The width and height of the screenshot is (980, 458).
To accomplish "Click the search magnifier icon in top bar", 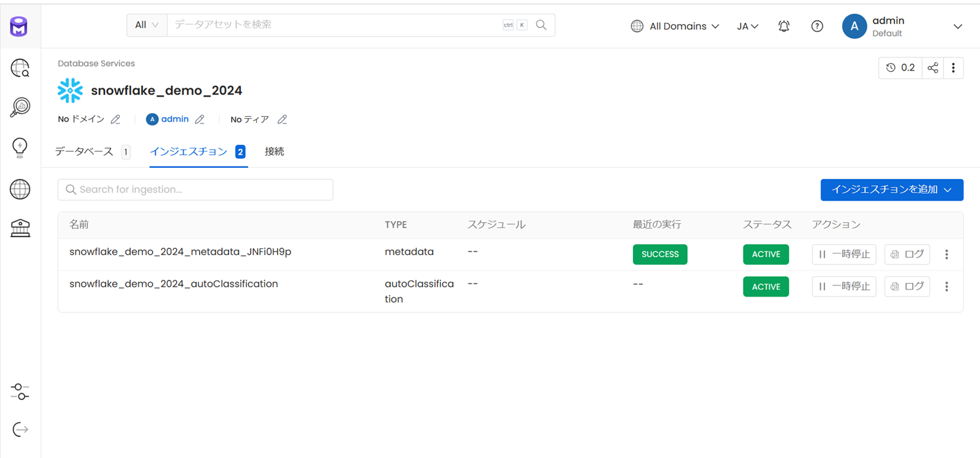I will [x=541, y=25].
